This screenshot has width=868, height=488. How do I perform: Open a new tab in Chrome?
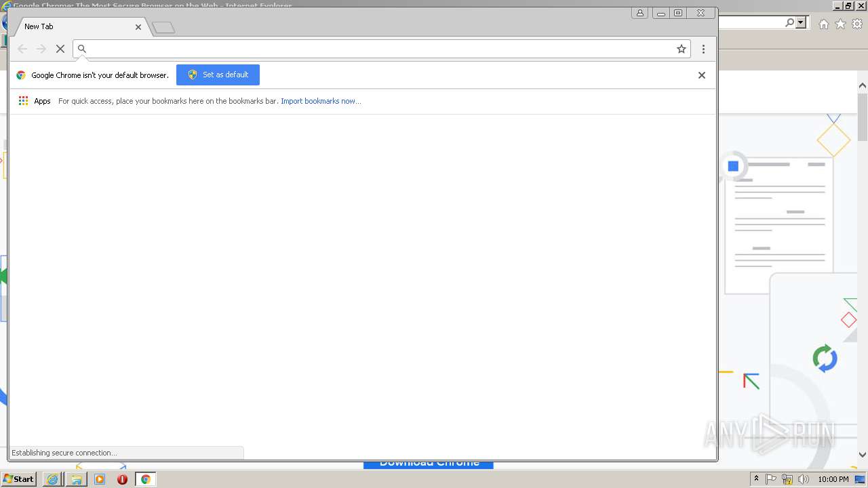[x=163, y=28]
